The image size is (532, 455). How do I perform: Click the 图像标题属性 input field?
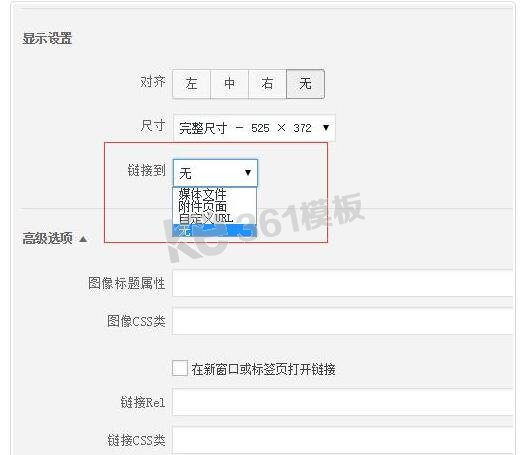(343, 283)
